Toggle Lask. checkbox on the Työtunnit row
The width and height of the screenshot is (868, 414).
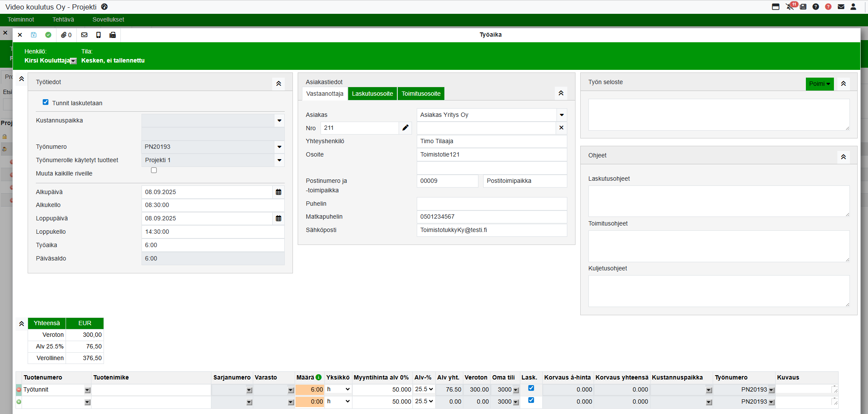[531, 388]
